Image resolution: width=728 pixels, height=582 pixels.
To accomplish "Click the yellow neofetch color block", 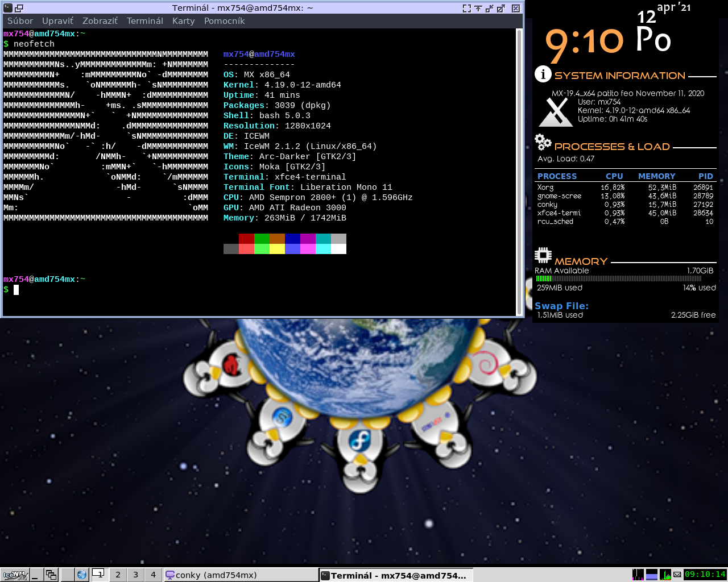I will (x=277, y=249).
